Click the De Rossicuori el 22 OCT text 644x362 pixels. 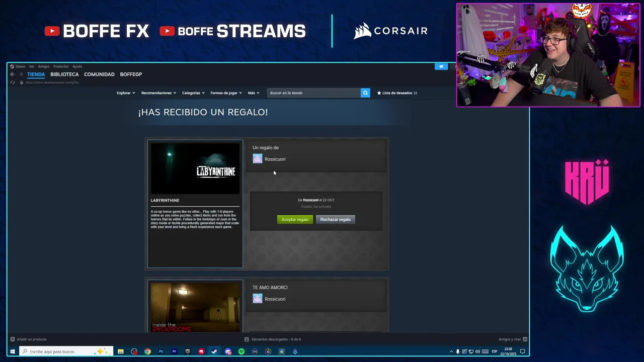click(x=316, y=200)
